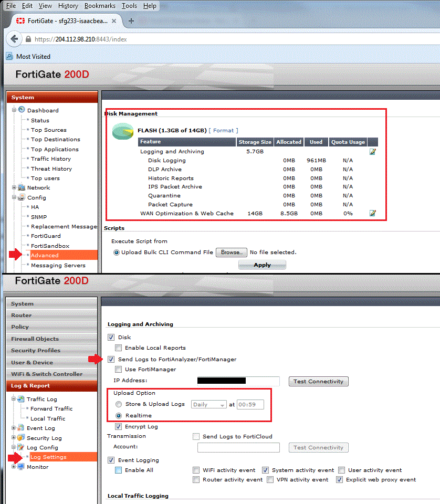Image resolution: width=440 pixels, height=504 pixels.
Task: Select the Realtime upload radio button
Action: pyautogui.click(x=119, y=416)
